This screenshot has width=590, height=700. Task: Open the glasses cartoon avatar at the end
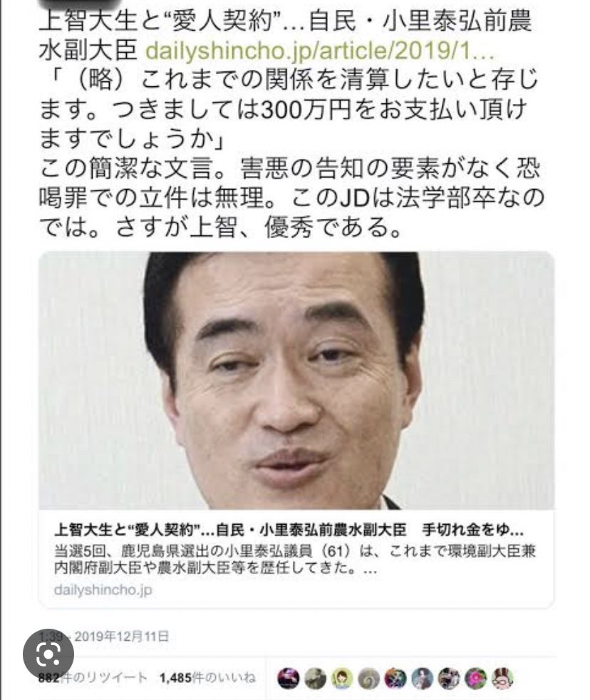click(x=502, y=679)
